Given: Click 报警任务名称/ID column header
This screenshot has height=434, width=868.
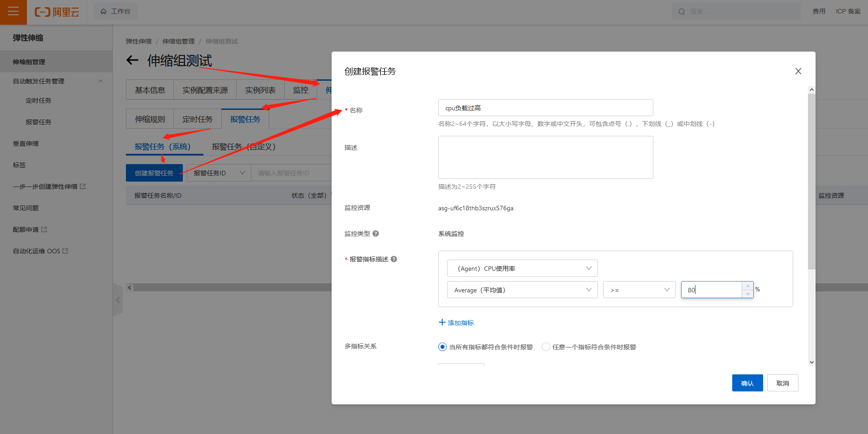Looking at the screenshot, I should 158,195.
